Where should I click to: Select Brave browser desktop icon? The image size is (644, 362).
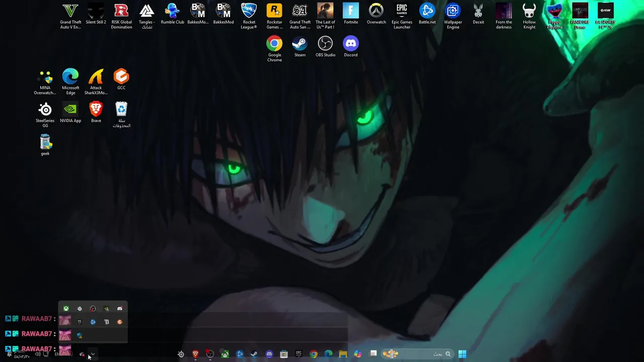[96, 113]
